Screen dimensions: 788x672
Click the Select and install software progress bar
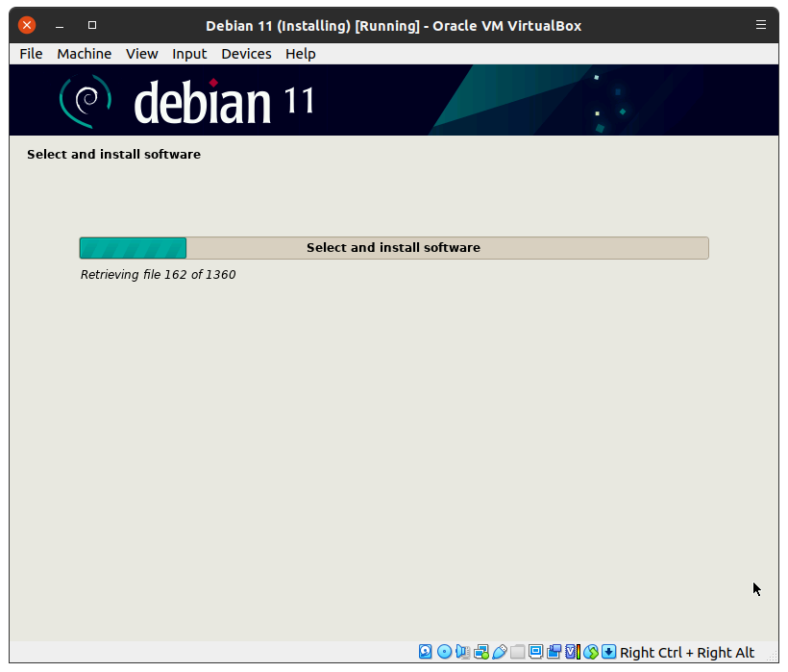point(393,248)
